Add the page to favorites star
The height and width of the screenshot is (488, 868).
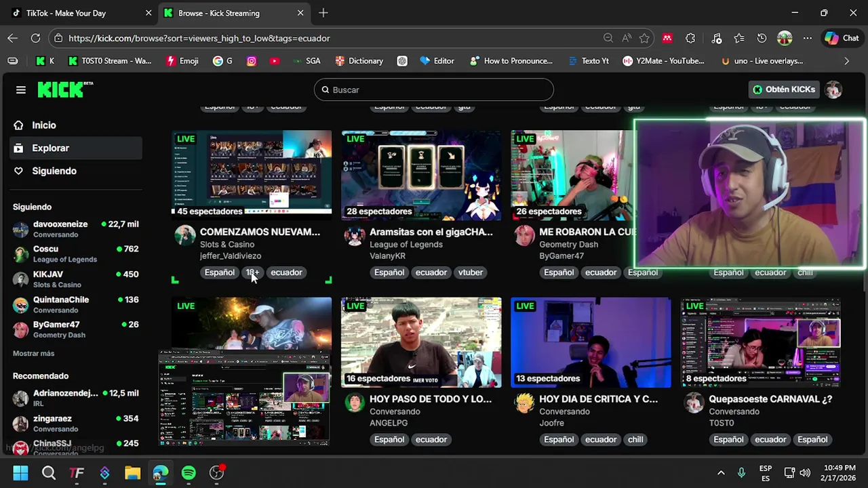pyautogui.click(x=644, y=38)
